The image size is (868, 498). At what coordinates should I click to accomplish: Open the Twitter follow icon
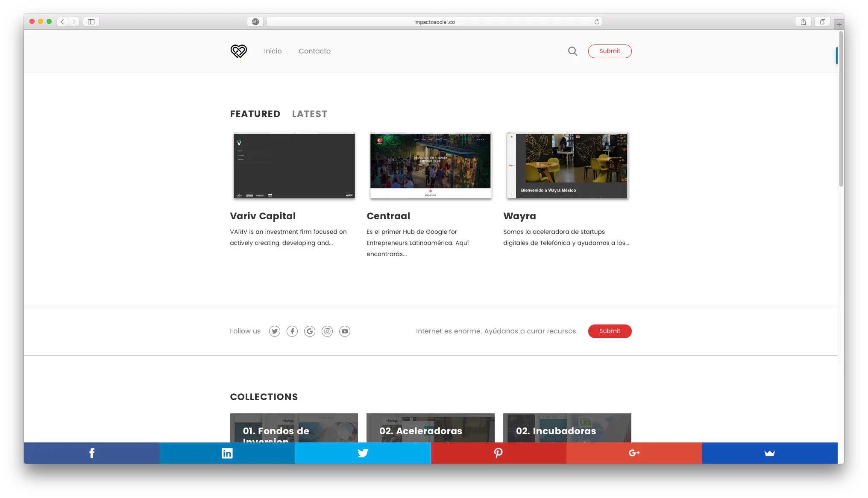click(275, 331)
